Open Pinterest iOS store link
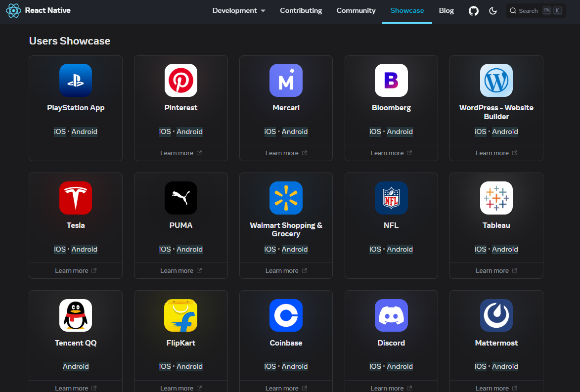Image resolution: width=580 pixels, height=392 pixels. pos(165,131)
